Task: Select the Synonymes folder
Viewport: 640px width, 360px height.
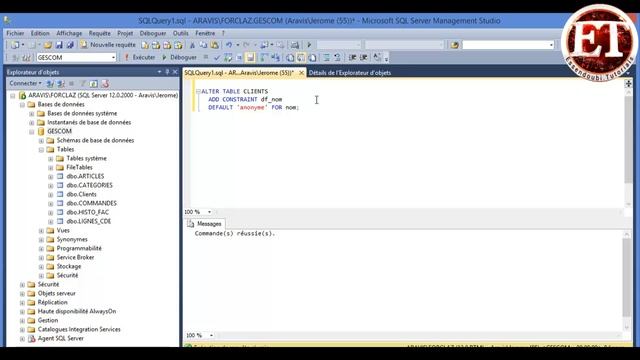Action: [72, 239]
